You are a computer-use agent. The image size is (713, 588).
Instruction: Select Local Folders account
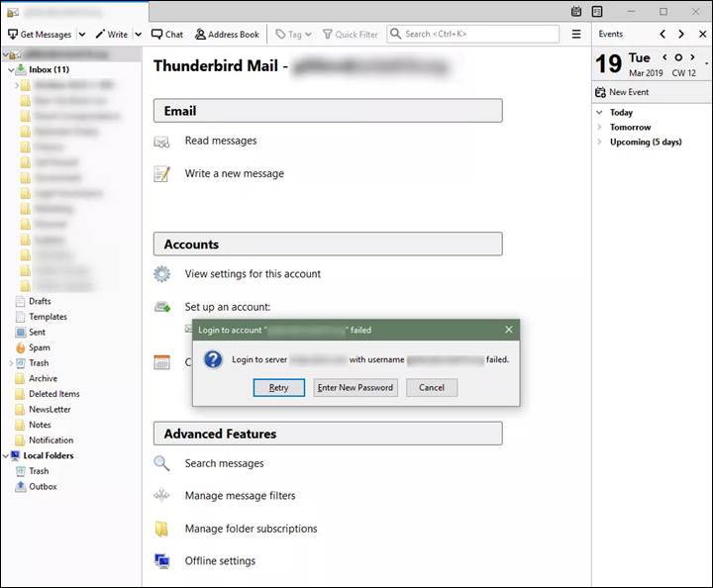coord(49,455)
